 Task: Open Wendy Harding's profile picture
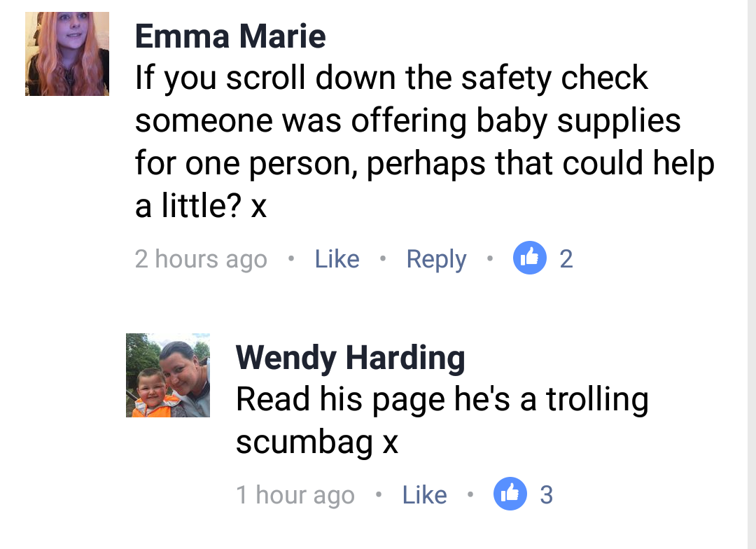coord(168,375)
